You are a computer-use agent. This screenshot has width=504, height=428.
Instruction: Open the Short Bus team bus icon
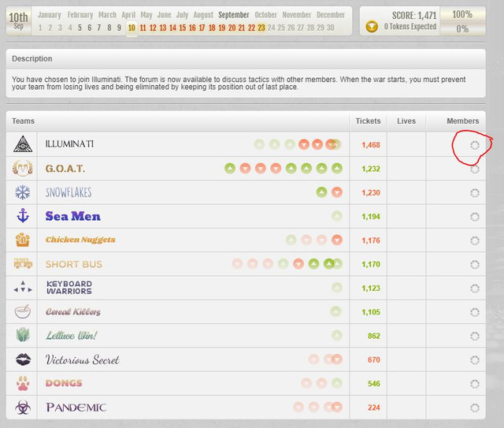[23, 263]
